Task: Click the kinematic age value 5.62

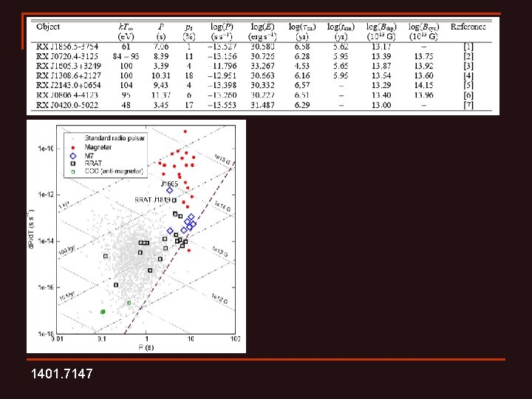Action: [x=341, y=47]
